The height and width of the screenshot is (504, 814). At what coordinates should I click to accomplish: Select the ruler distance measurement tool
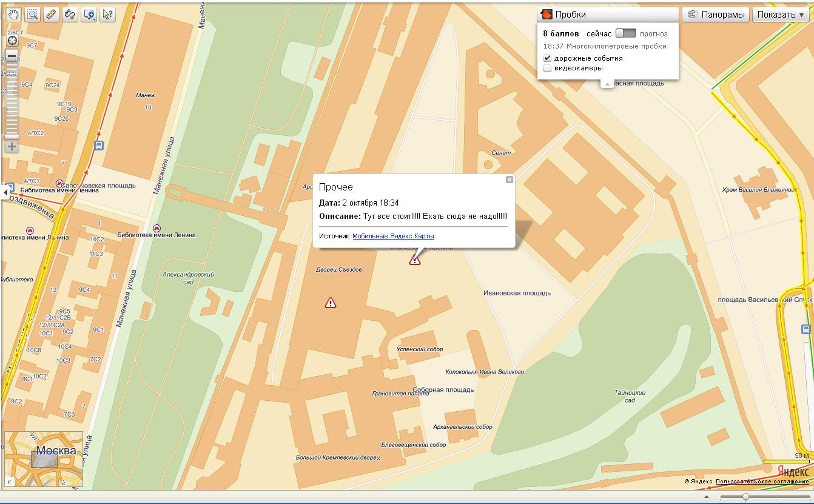51,15
